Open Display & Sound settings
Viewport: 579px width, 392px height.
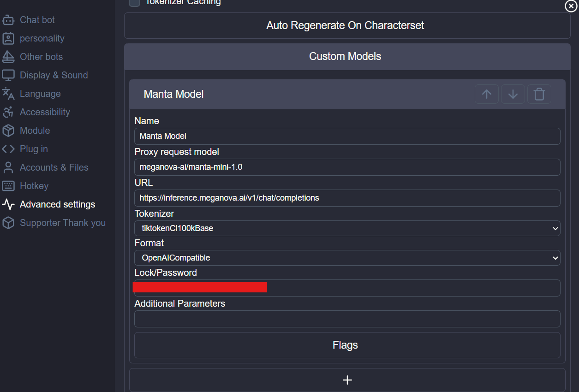tap(54, 75)
